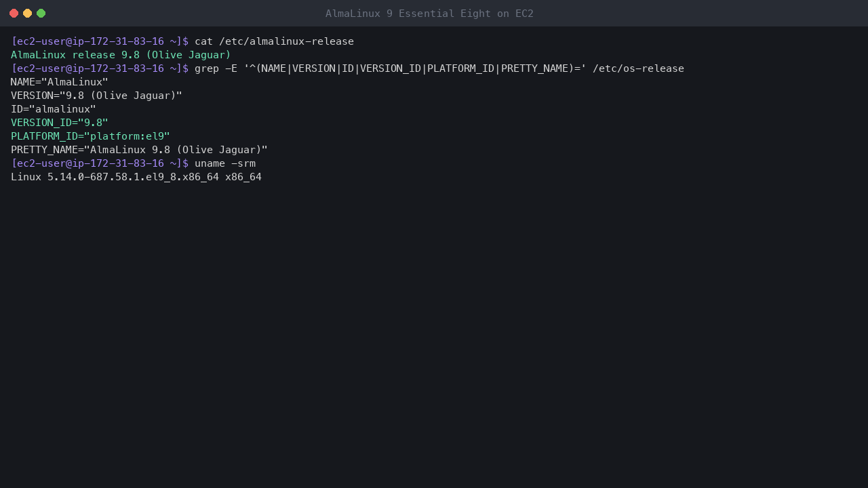Maximize the window using the green button

(x=41, y=14)
